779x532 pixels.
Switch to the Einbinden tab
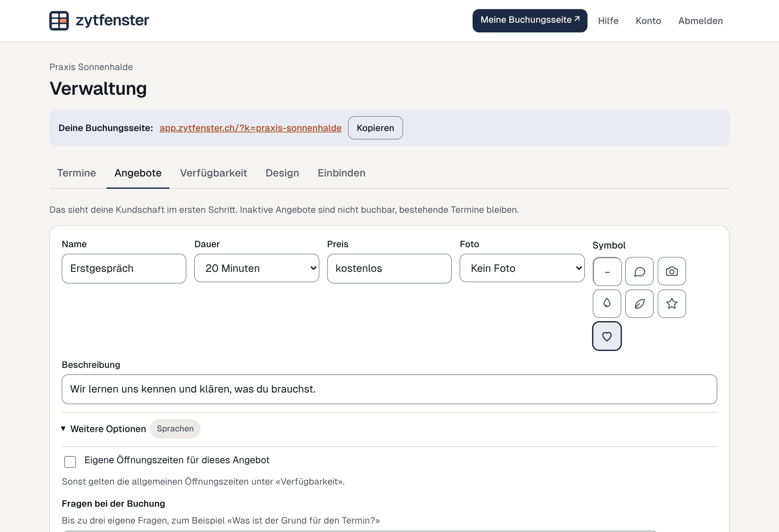341,173
